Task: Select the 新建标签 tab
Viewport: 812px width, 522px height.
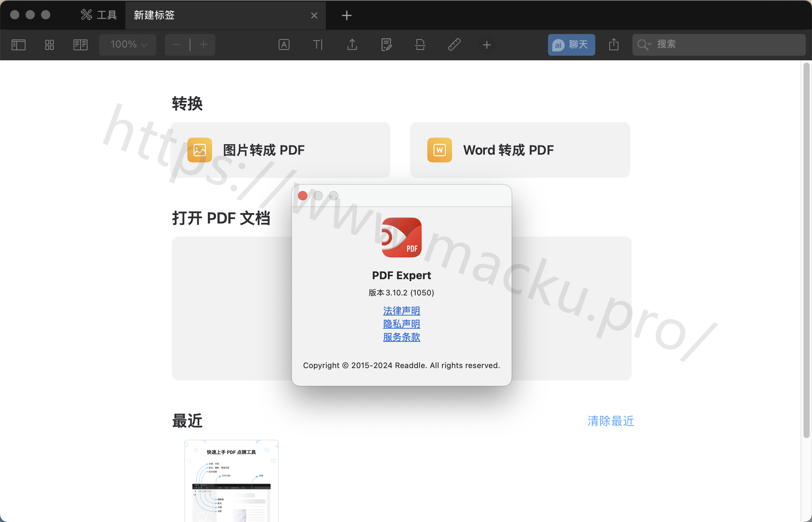Action: tap(226, 15)
